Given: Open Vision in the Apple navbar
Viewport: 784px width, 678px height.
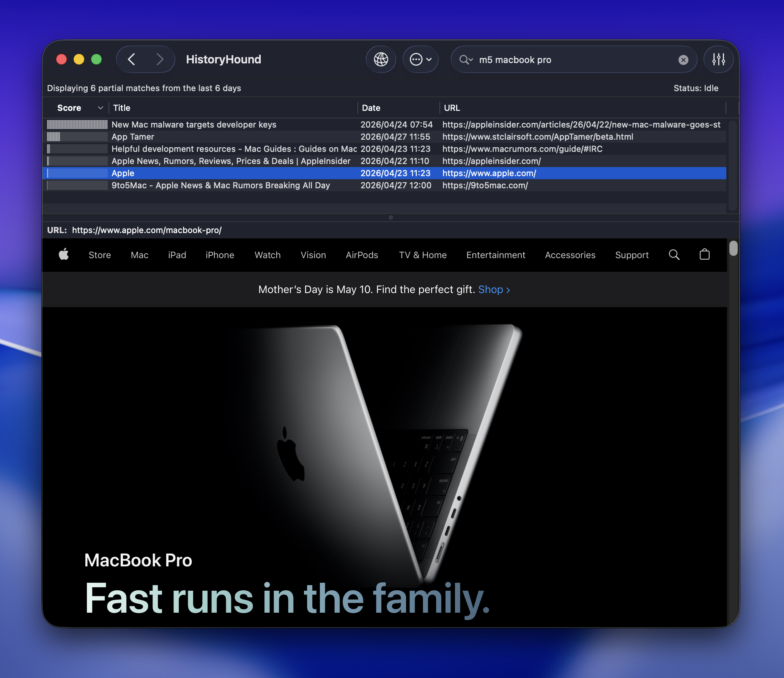Looking at the screenshot, I should pos(313,255).
